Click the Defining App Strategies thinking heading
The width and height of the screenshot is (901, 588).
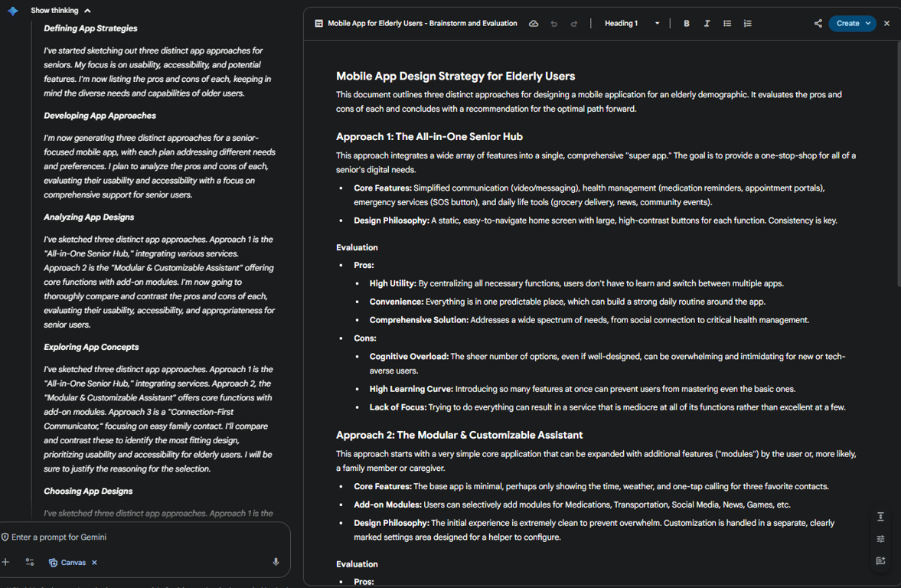(x=91, y=28)
